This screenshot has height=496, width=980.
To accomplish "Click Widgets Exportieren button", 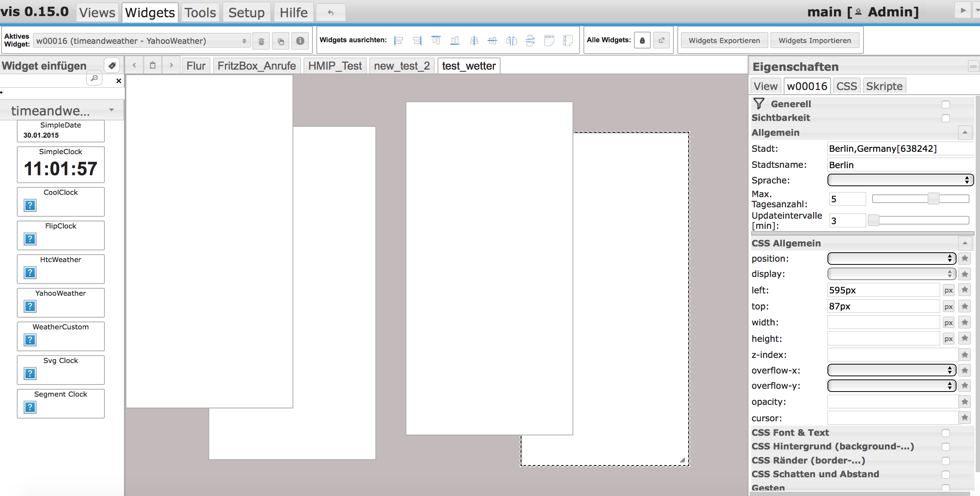I will [x=724, y=40].
